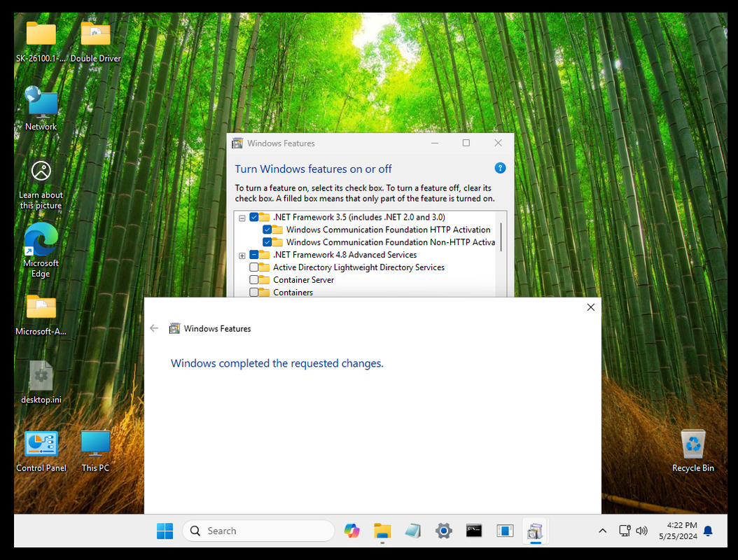Select Windows Features taskbar icon
Viewport: 738px width, 560px height.
click(535, 531)
